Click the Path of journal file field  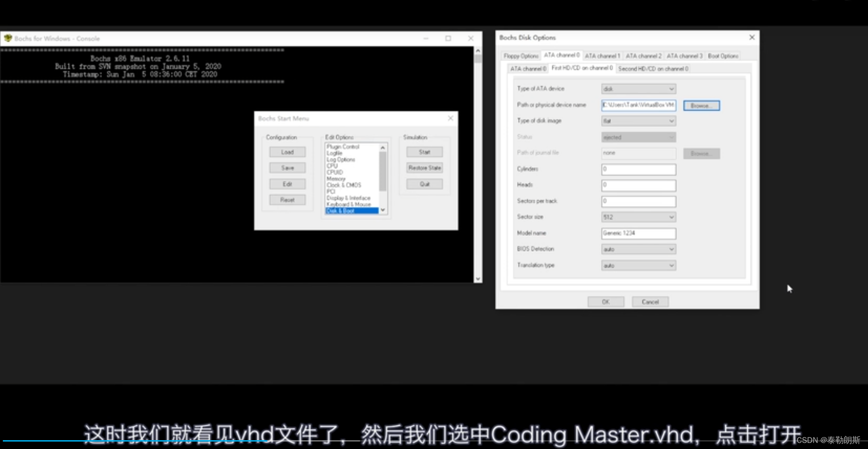[x=638, y=153]
